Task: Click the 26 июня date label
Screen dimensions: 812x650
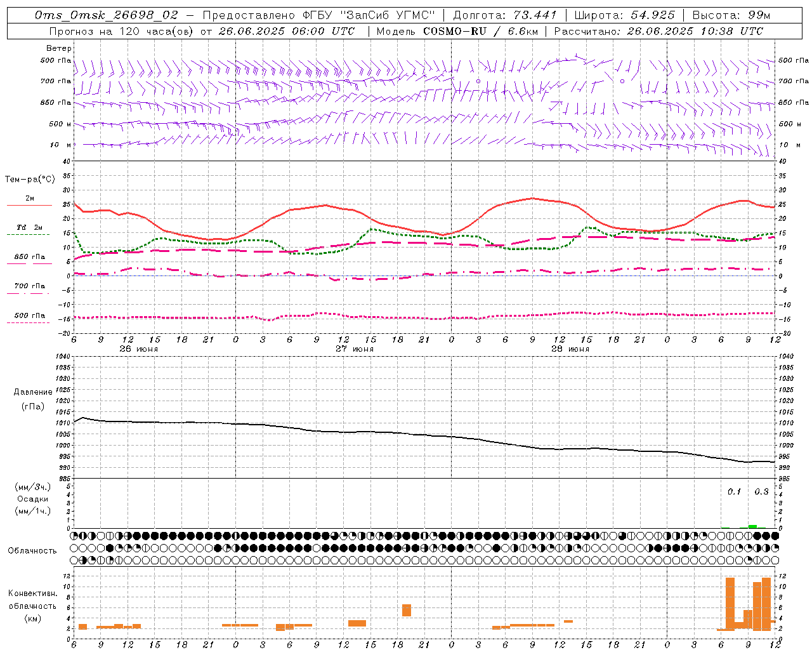Action: click(139, 349)
